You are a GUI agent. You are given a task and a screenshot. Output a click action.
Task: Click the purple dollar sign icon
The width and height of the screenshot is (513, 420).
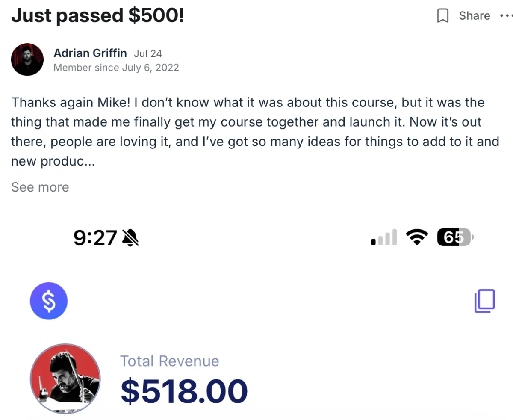click(x=49, y=301)
